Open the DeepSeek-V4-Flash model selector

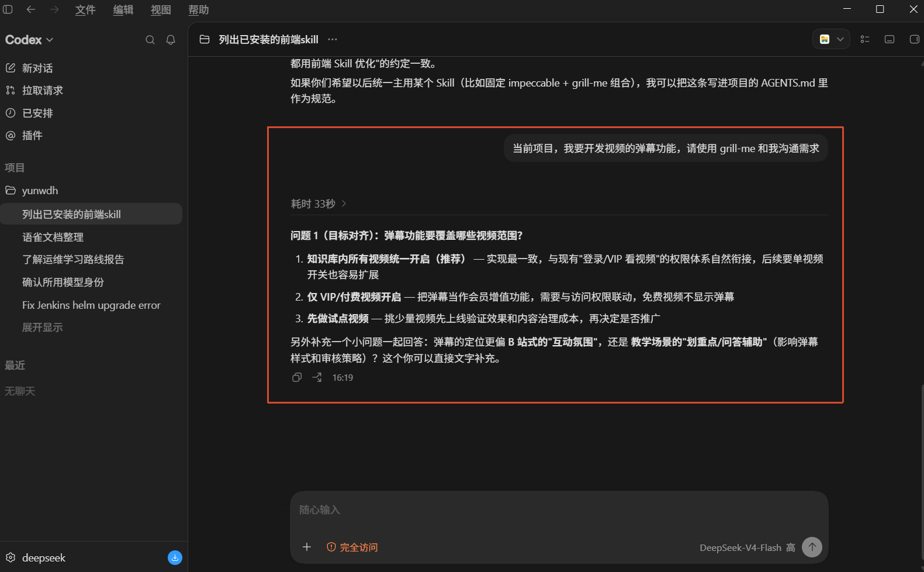coord(747,547)
